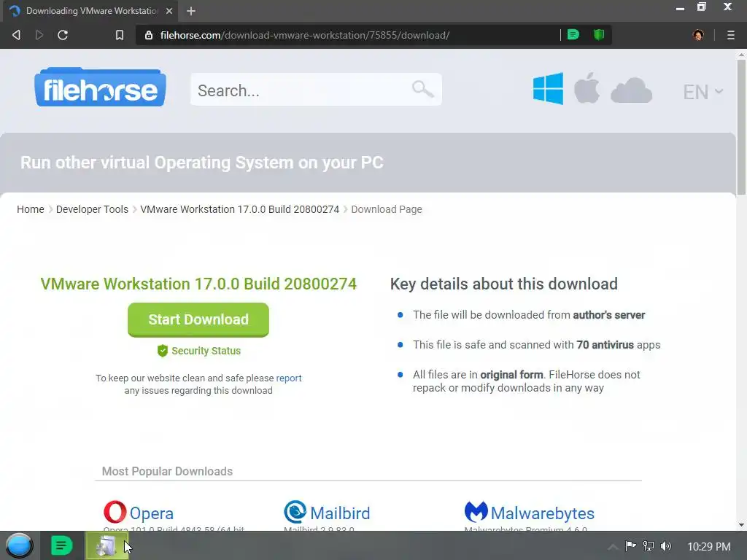The width and height of the screenshot is (747, 560).
Task: Click the Mailbird logo icon
Action: [295, 512]
